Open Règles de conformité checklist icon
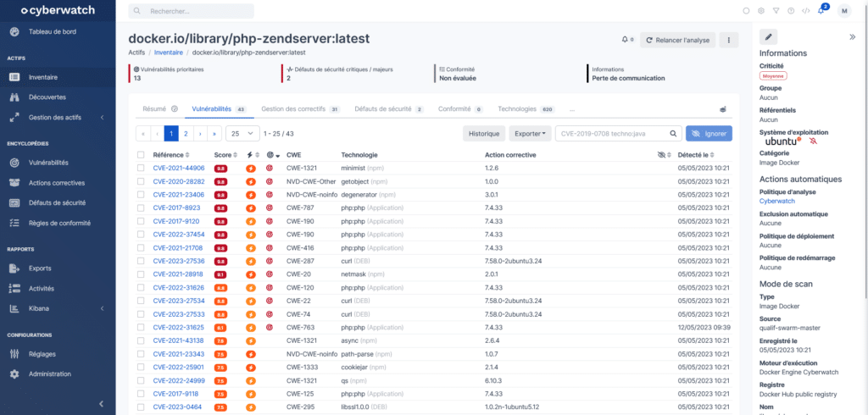The width and height of the screenshot is (868, 415). (15, 223)
